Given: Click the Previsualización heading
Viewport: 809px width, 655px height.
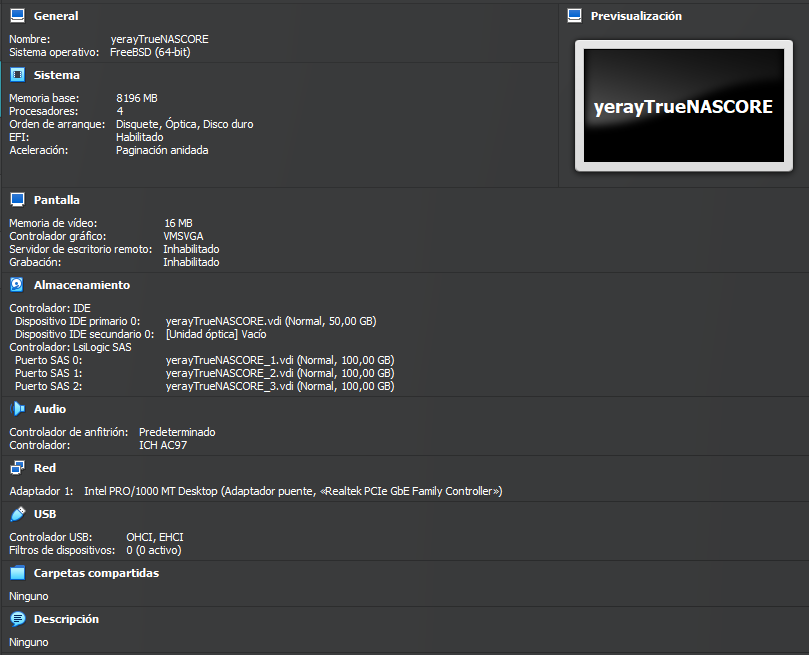Looking at the screenshot, I should [x=636, y=16].
